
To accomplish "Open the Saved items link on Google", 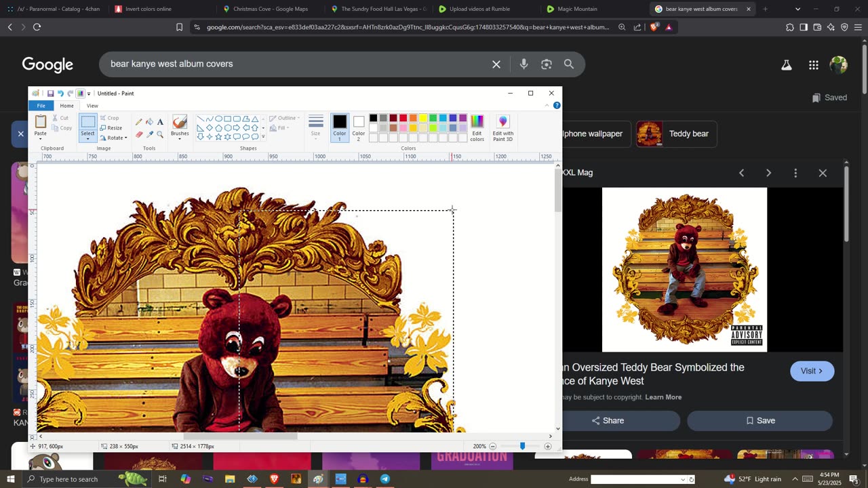I will (x=829, y=98).
